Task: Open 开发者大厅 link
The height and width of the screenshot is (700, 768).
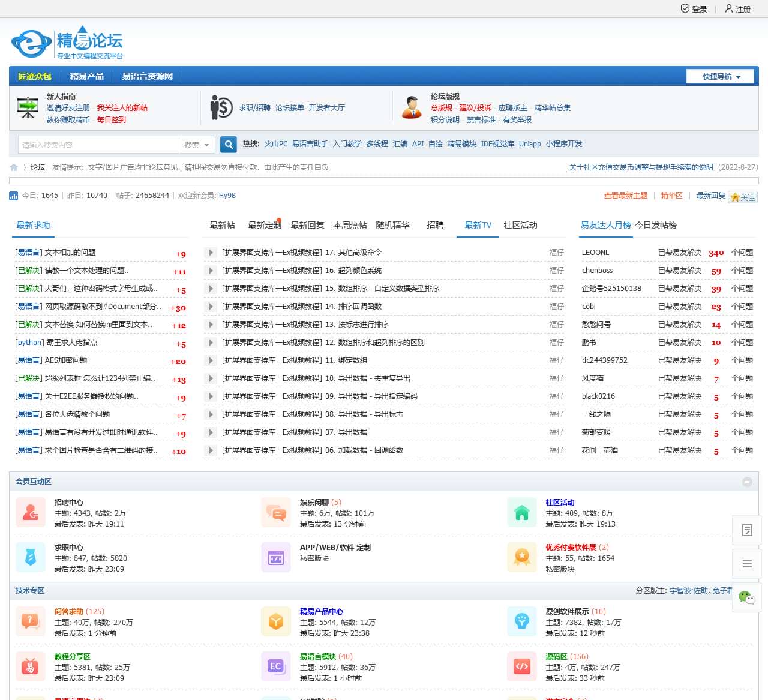Action: (x=327, y=108)
